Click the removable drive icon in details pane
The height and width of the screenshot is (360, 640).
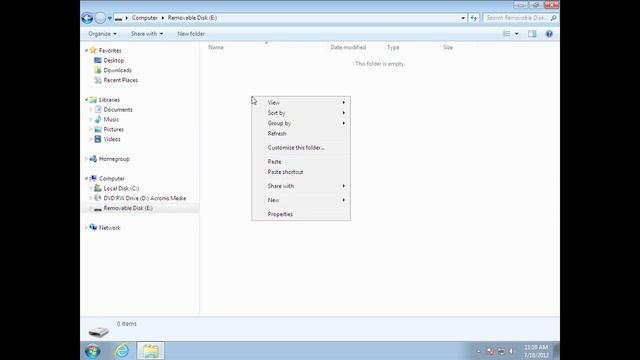pos(99,332)
